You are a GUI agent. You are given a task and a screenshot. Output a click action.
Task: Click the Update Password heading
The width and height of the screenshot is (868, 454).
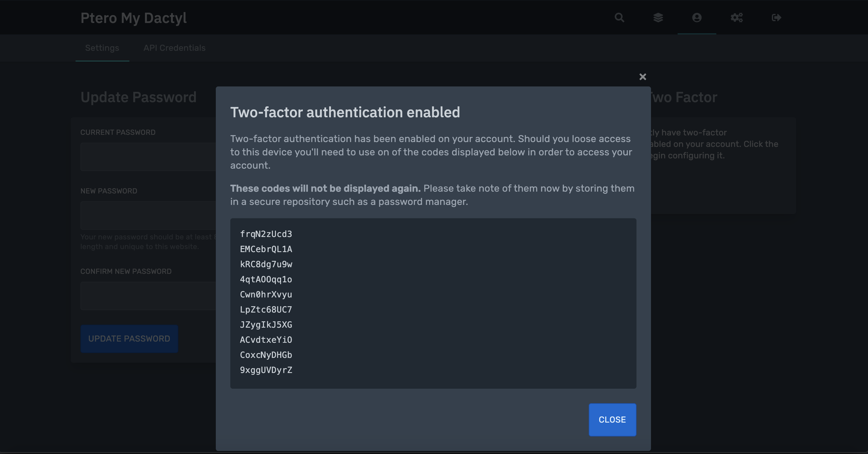click(x=138, y=97)
